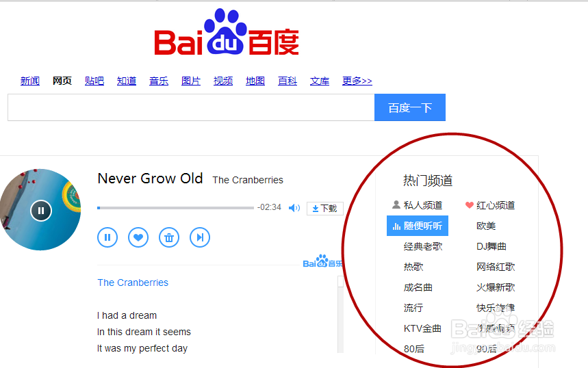588x368 pixels.
Task: Click the Baidu 音乐 logo
Action: [322, 261]
